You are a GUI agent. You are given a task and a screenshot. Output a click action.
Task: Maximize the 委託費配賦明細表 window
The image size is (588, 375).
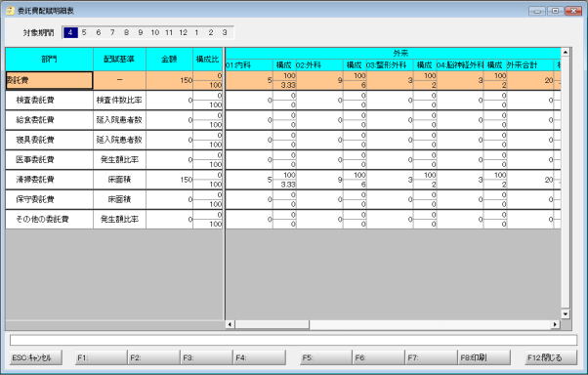556,11
